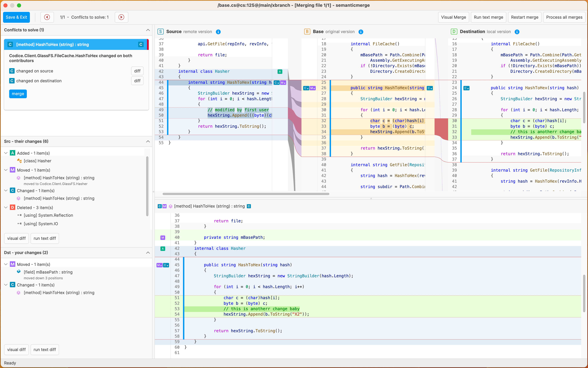Click the Destination panel info icon
588x368 pixels.
(x=517, y=32)
